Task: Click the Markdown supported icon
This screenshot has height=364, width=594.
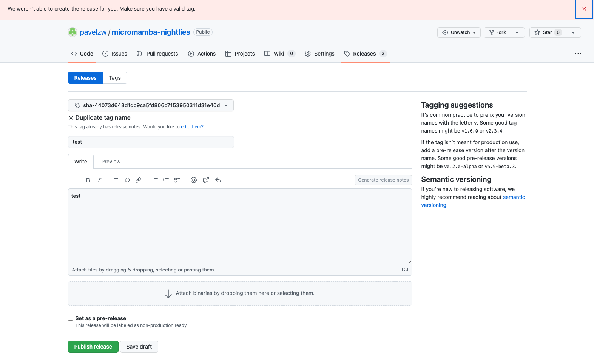Action: click(x=405, y=270)
